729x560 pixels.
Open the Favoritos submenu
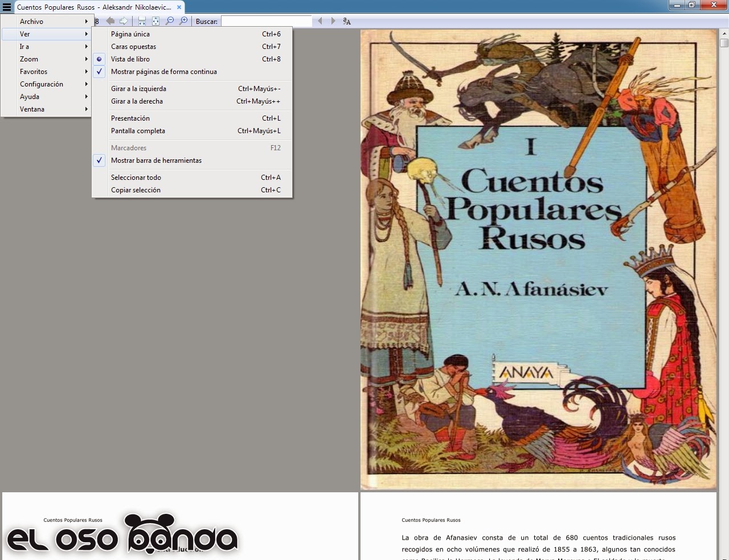point(47,72)
